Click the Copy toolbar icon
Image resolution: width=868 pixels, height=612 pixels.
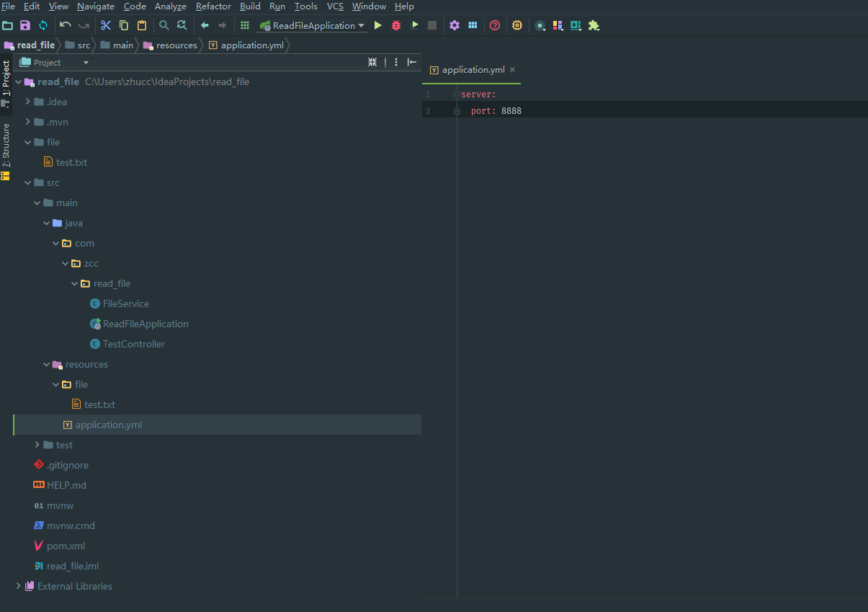124,25
